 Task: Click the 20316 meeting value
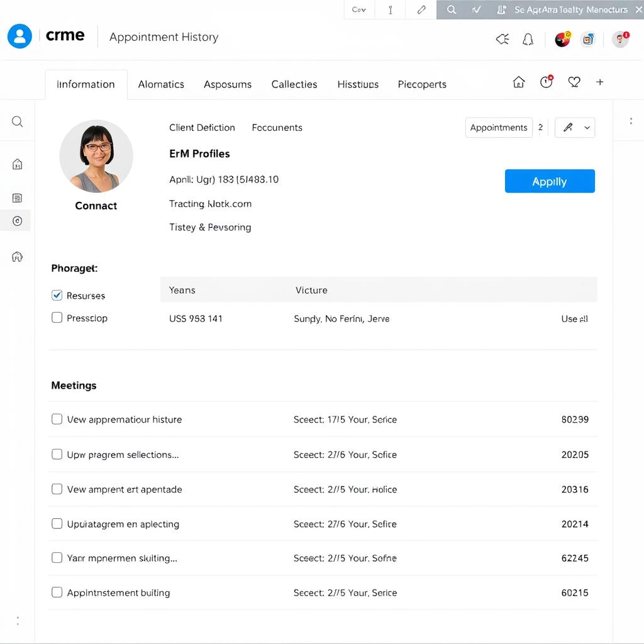(575, 489)
